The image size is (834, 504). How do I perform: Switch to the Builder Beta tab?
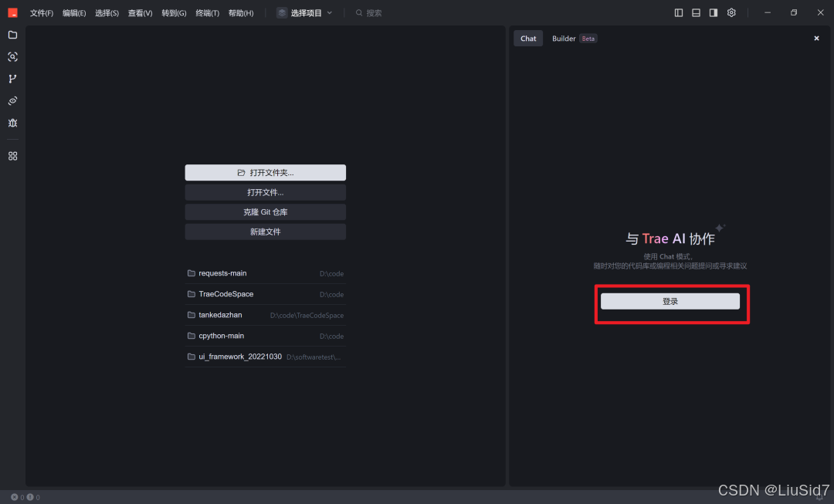(x=575, y=39)
